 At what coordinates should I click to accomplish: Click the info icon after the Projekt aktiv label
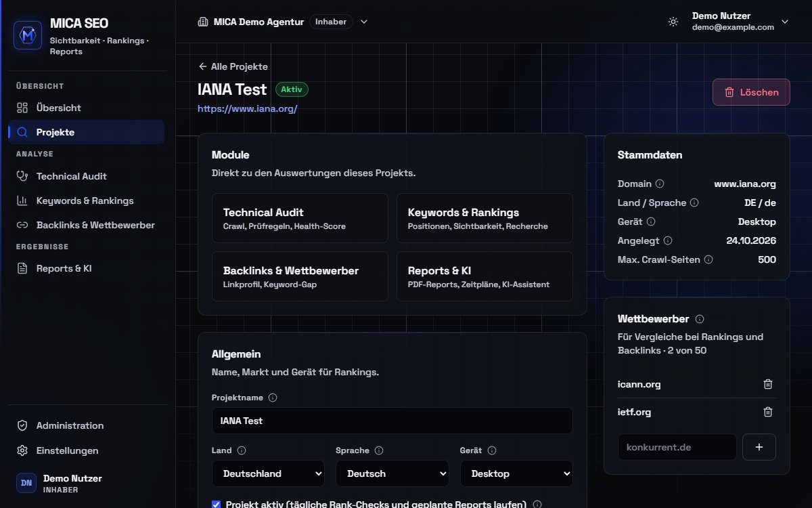tap(537, 505)
